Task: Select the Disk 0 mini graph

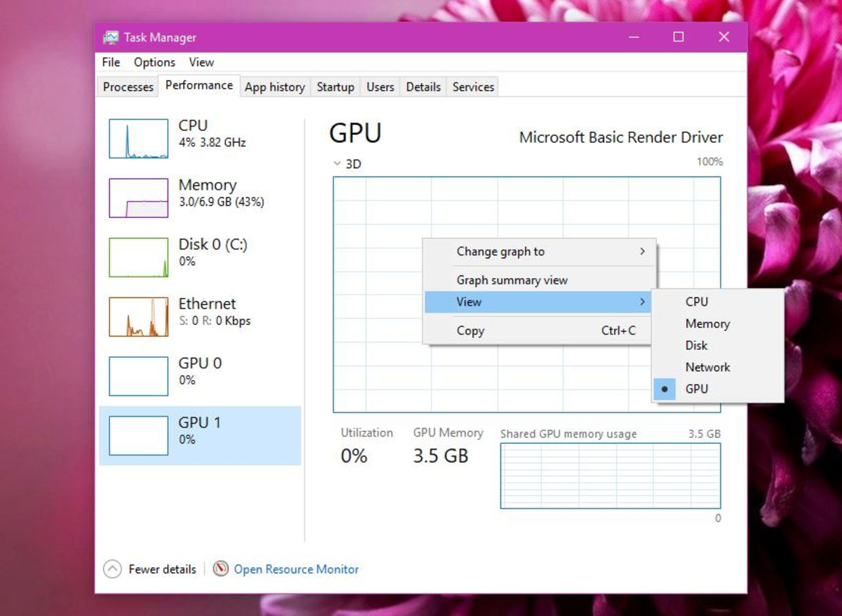Action: pos(139,257)
